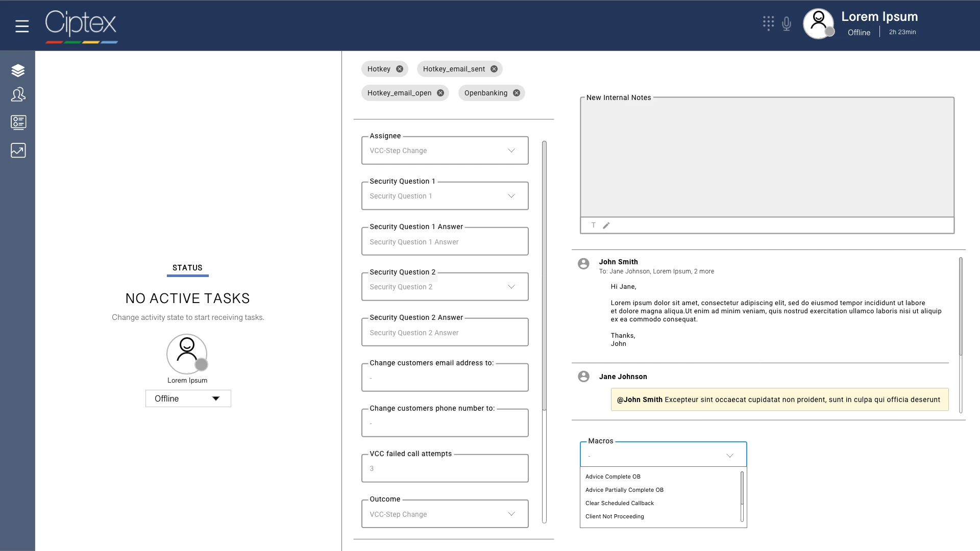Open the analytics chart sidebar icon

pyautogui.click(x=18, y=151)
